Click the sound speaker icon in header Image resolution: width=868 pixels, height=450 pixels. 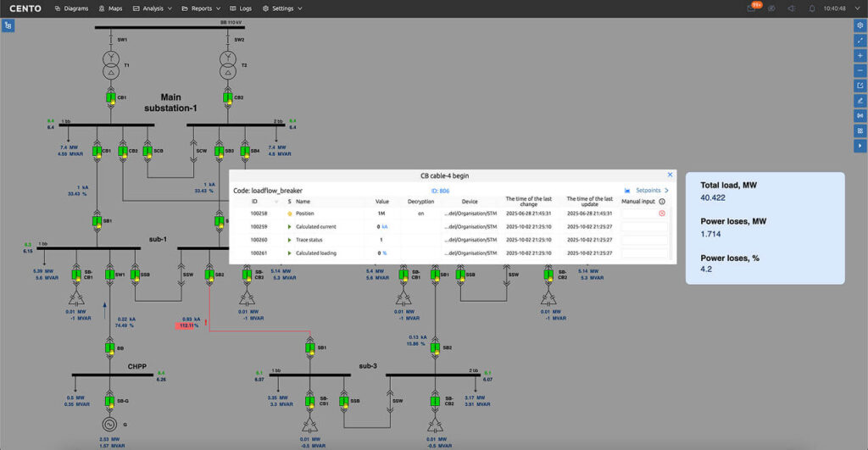pos(792,8)
